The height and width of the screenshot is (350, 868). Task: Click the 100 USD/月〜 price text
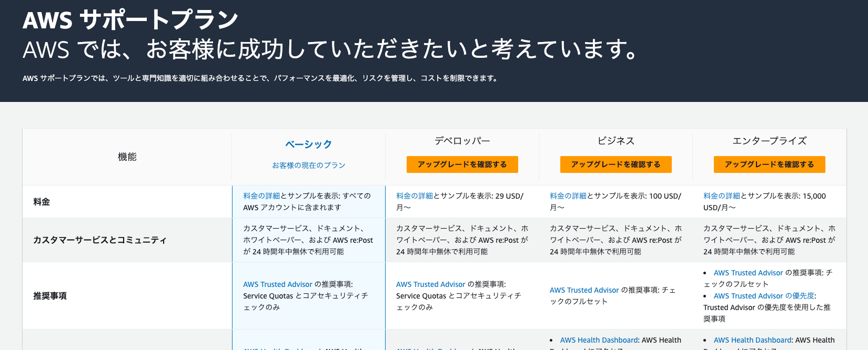[615, 202]
